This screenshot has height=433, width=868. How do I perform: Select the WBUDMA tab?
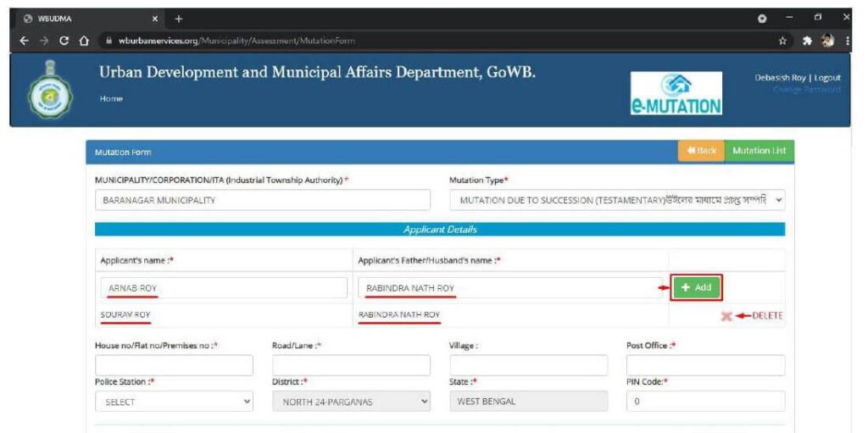[88, 19]
